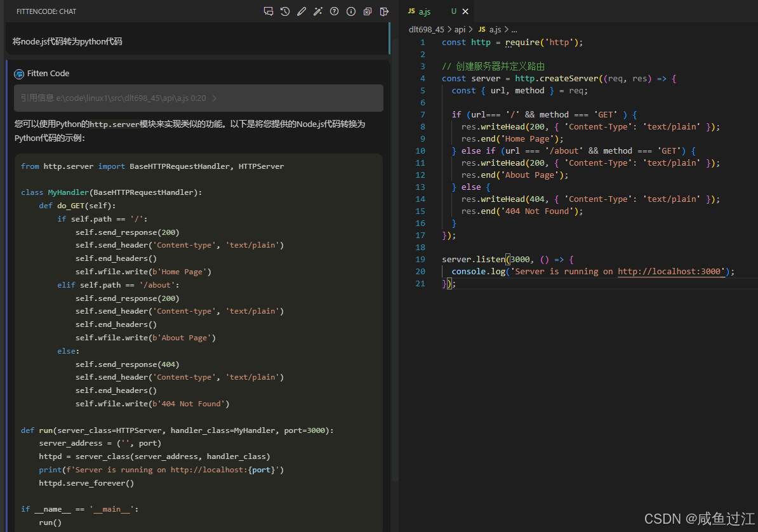Click the close-all squares icon
Screen dimensions: 758x532
point(368,11)
